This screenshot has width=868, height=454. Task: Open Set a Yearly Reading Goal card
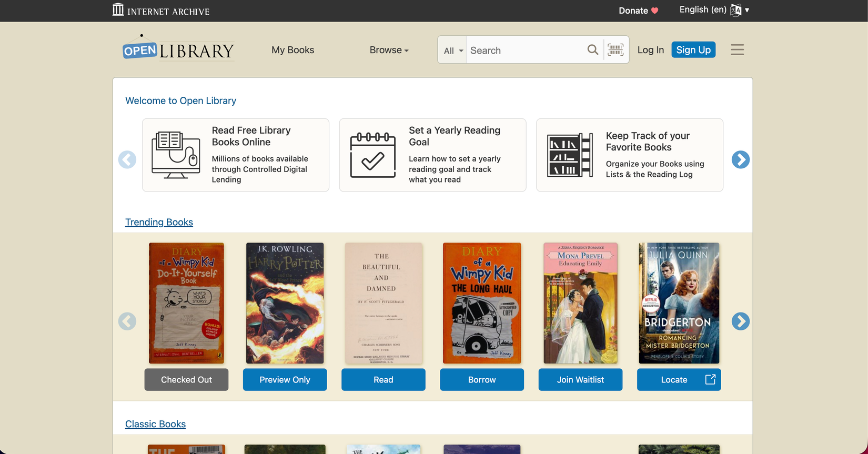(x=432, y=155)
